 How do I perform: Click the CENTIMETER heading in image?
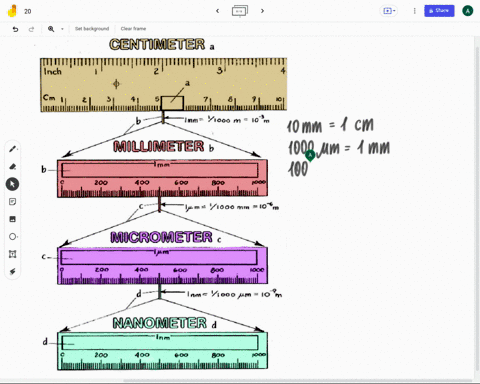(x=157, y=44)
